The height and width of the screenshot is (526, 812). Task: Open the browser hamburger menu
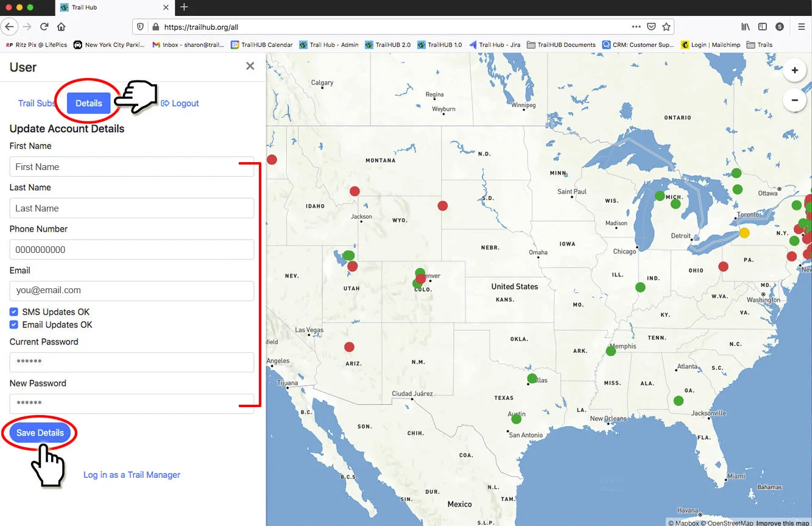pos(801,27)
